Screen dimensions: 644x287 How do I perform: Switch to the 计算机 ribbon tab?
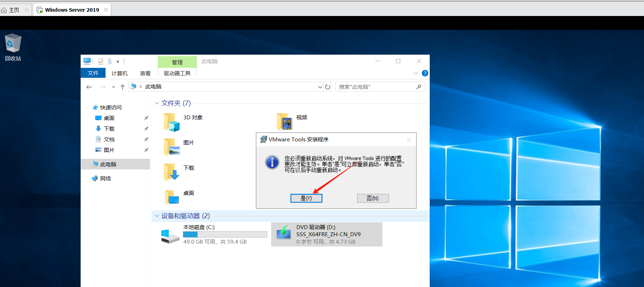(119, 73)
